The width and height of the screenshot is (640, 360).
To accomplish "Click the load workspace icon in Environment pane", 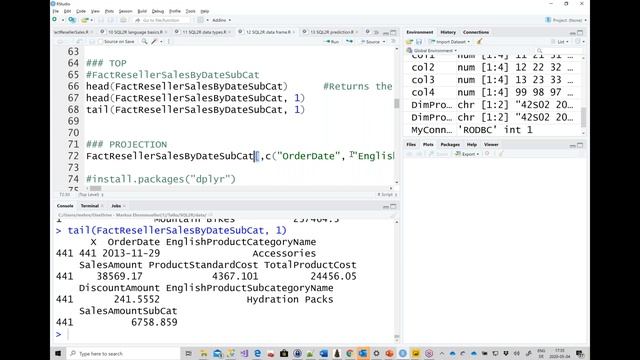I will pyautogui.click(x=409, y=42).
